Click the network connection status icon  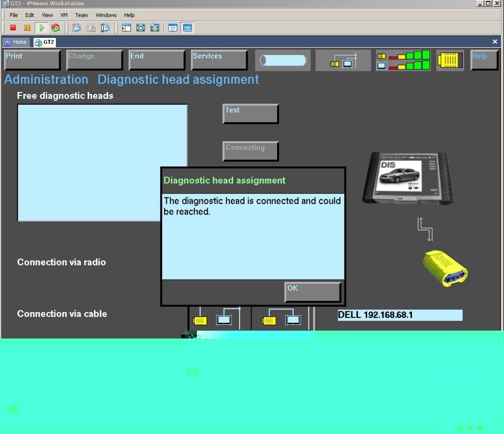click(x=343, y=60)
